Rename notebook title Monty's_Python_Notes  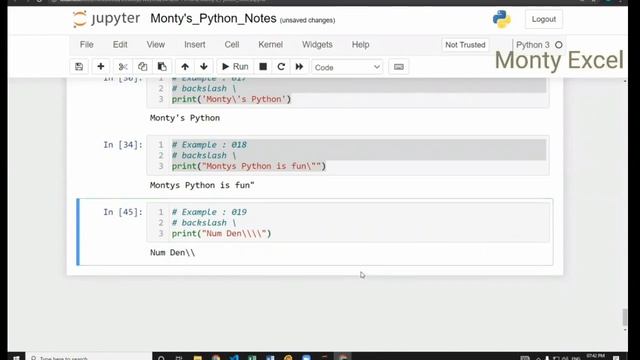point(213,19)
